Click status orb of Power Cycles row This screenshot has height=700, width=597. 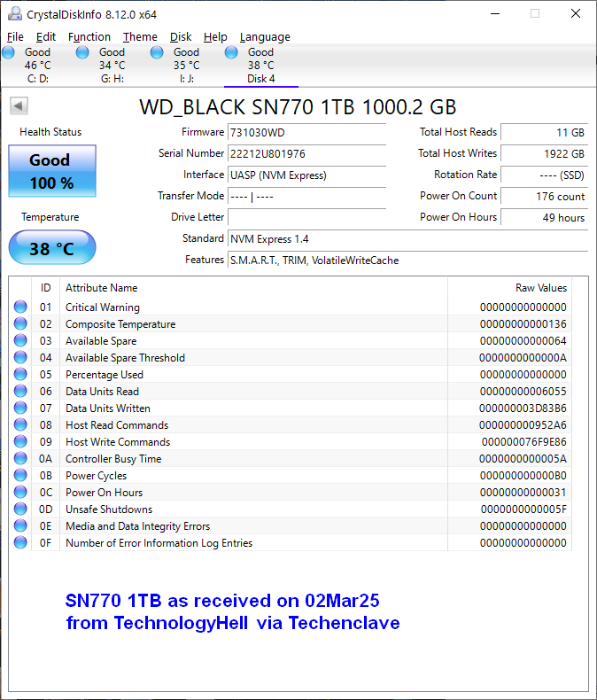tap(20, 475)
